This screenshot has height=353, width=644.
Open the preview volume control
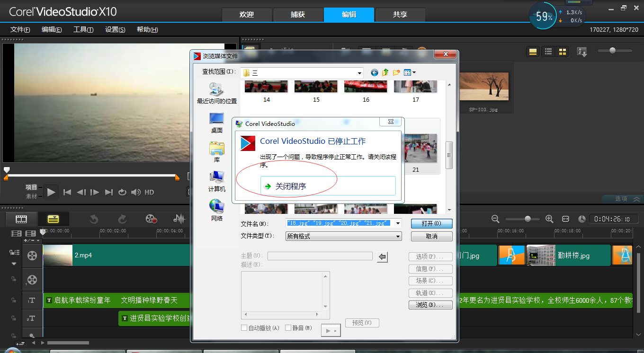click(136, 192)
